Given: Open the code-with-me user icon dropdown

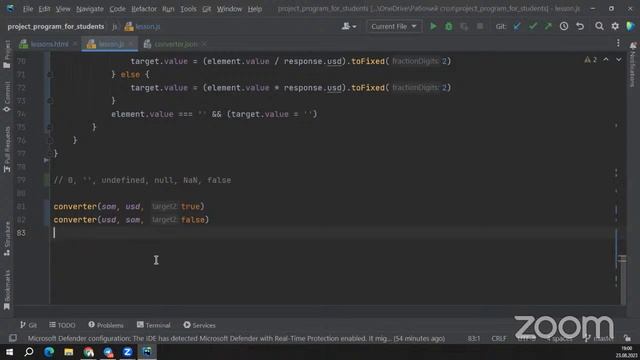Looking at the screenshot, I should point(349,27).
